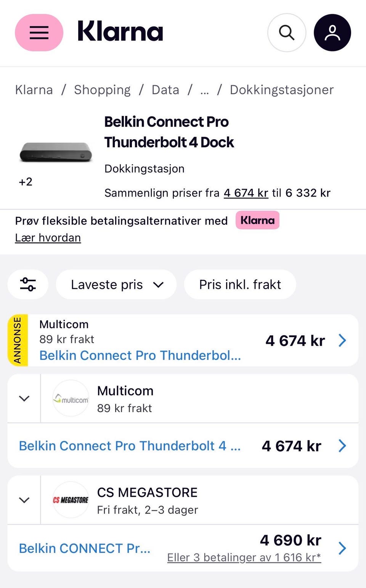Open the Belkin dock product thumbnail
This screenshot has height=588, width=366.
pos(56,152)
